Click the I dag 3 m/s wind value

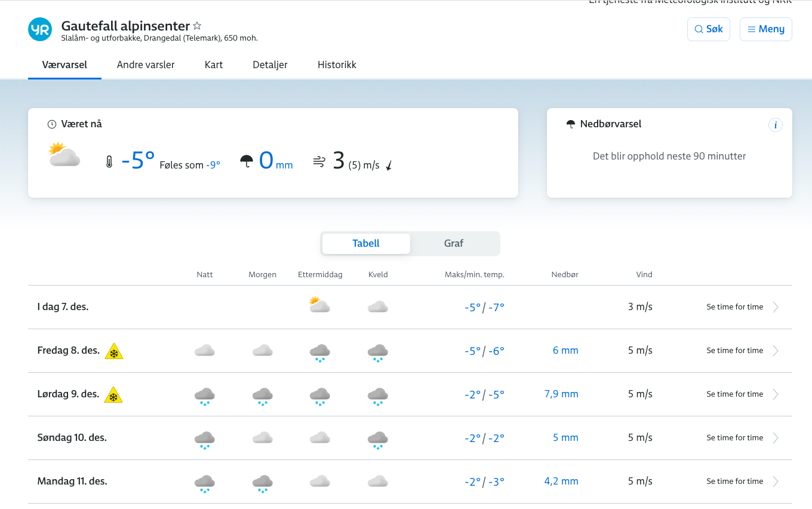pyautogui.click(x=640, y=307)
